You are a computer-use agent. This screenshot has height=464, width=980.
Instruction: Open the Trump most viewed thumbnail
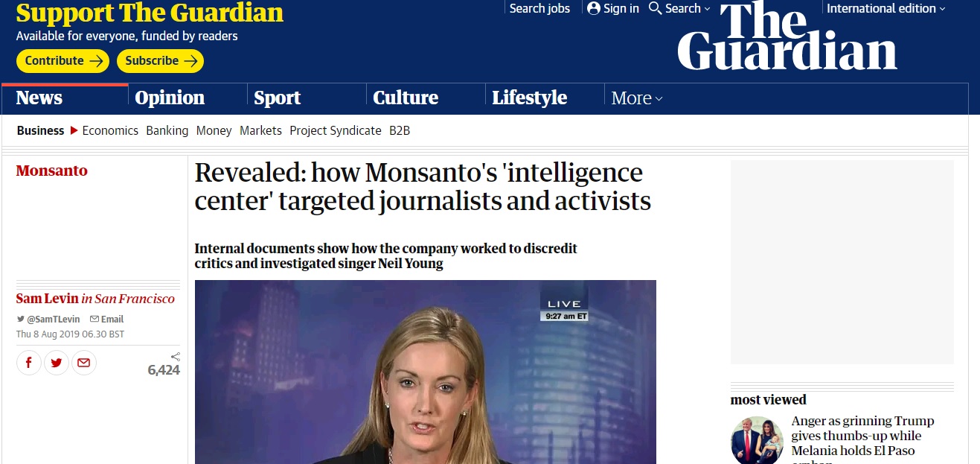pos(757,441)
